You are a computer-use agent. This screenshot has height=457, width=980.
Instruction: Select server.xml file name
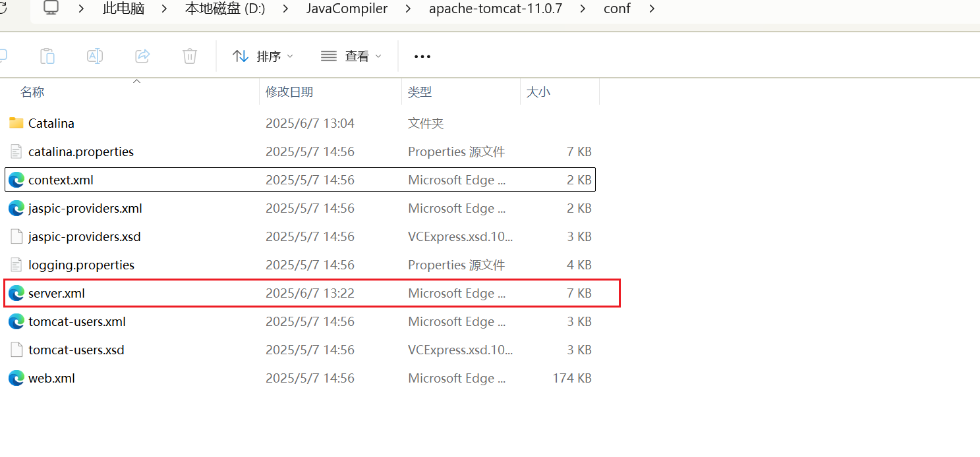point(57,293)
